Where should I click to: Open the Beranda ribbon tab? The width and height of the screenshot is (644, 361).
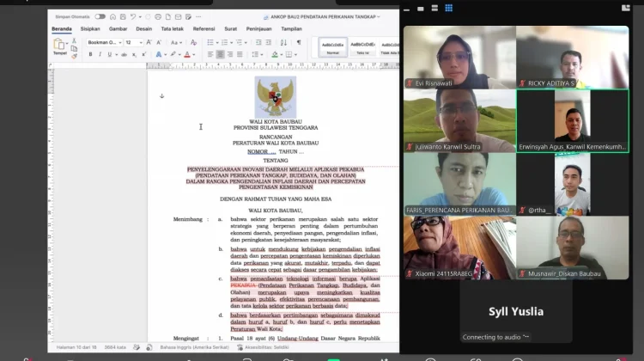[62, 28]
